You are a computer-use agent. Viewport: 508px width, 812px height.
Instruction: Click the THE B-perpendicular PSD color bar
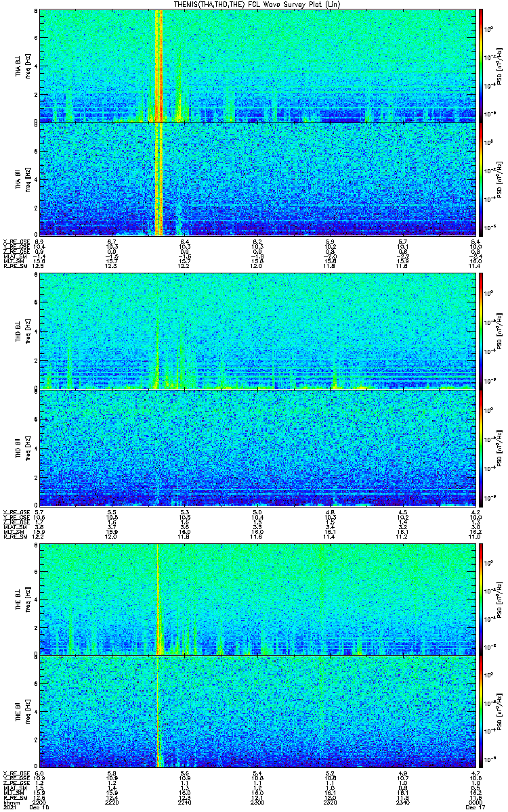[x=482, y=599]
